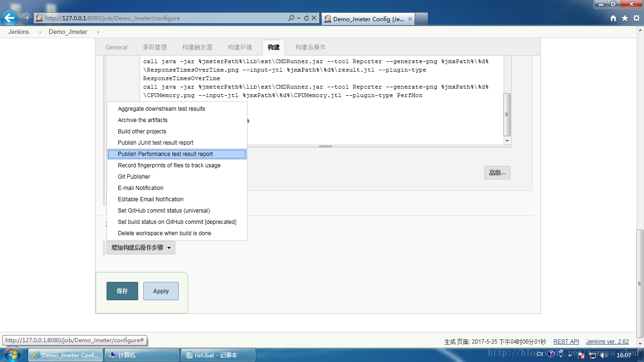644x362 pixels.
Task: Open the browser Home icon
Action: coord(613,18)
